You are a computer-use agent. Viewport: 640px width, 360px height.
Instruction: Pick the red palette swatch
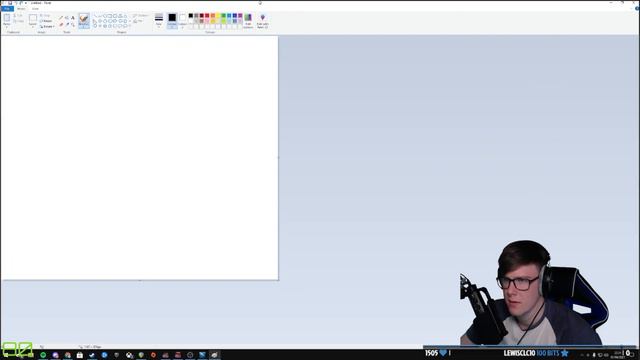207,16
